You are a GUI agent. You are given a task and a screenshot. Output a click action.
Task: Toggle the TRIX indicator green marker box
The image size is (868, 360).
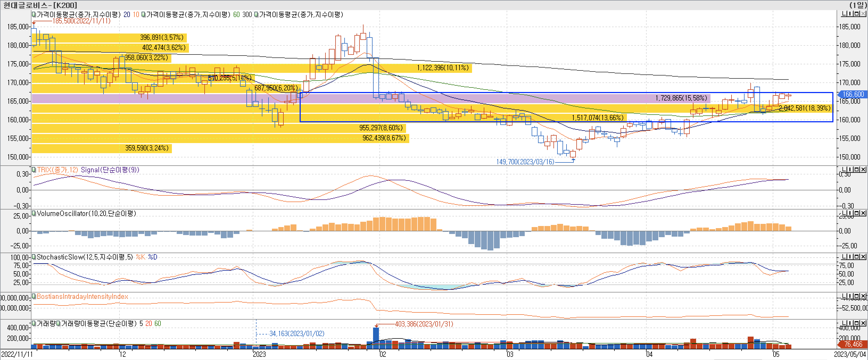(34, 170)
